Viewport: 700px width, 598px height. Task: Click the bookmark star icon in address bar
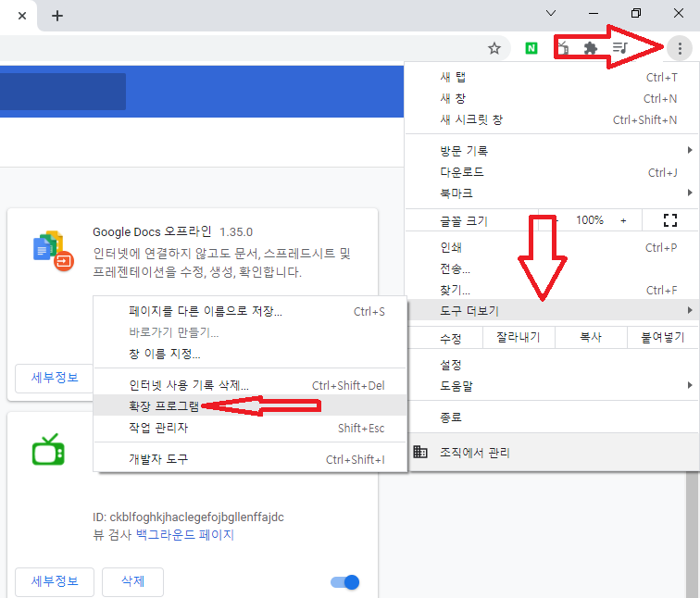[494, 48]
